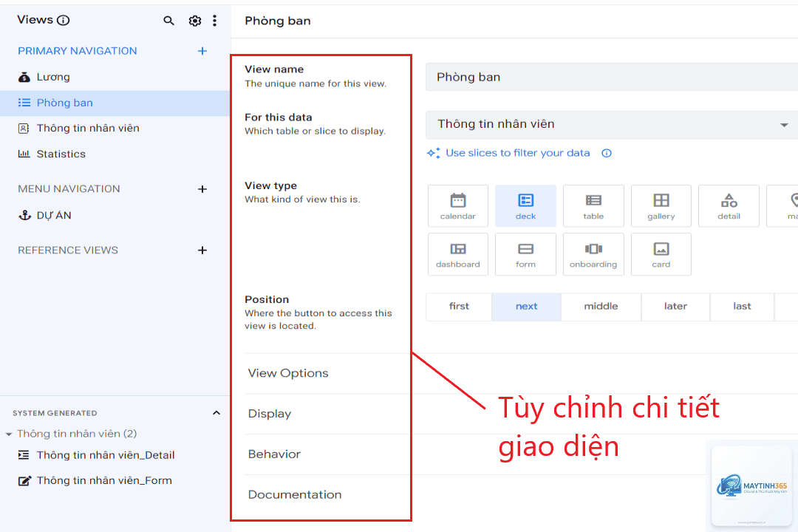Click the REFERENCE VIEWS heading
This screenshot has height=532, width=798.
coord(68,250)
